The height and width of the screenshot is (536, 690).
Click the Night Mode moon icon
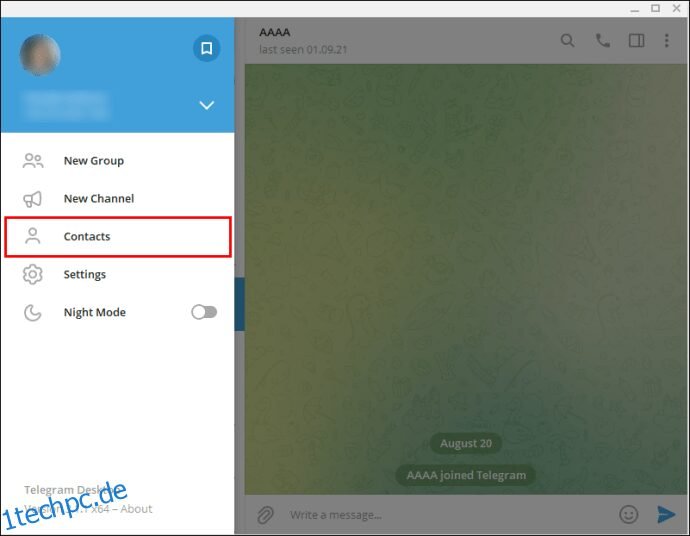click(x=33, y=312)
